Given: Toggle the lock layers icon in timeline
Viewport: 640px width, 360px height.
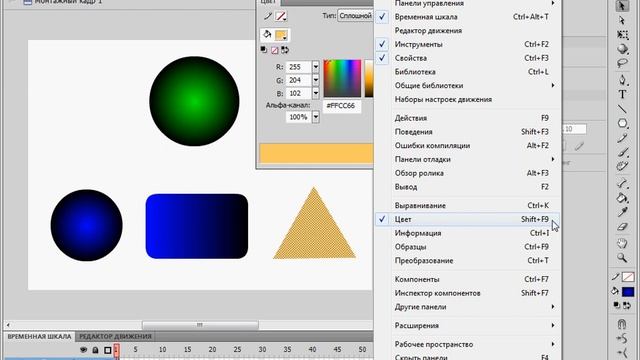Looking at the screenshot, I should coord(95,350).
